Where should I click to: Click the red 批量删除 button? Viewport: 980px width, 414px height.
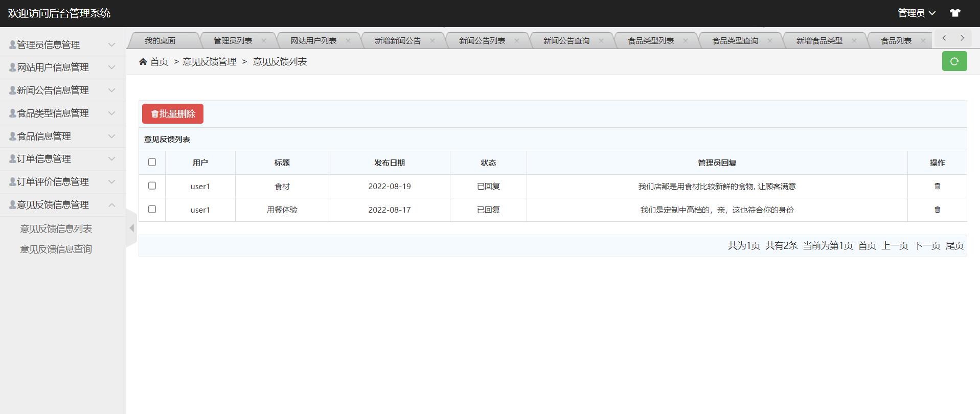tap(173, 113)
